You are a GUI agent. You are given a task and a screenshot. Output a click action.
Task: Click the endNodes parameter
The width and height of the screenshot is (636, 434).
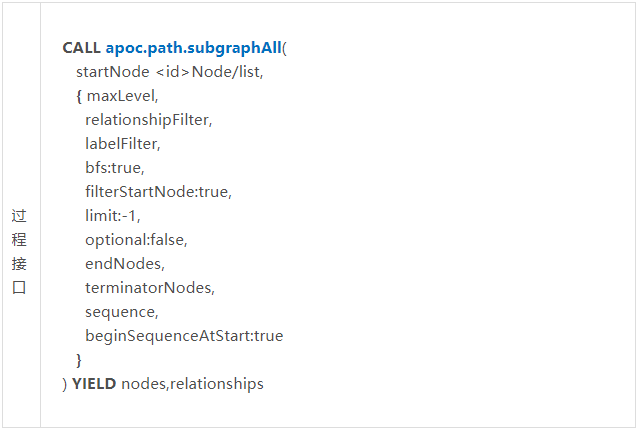click(125, 264)
